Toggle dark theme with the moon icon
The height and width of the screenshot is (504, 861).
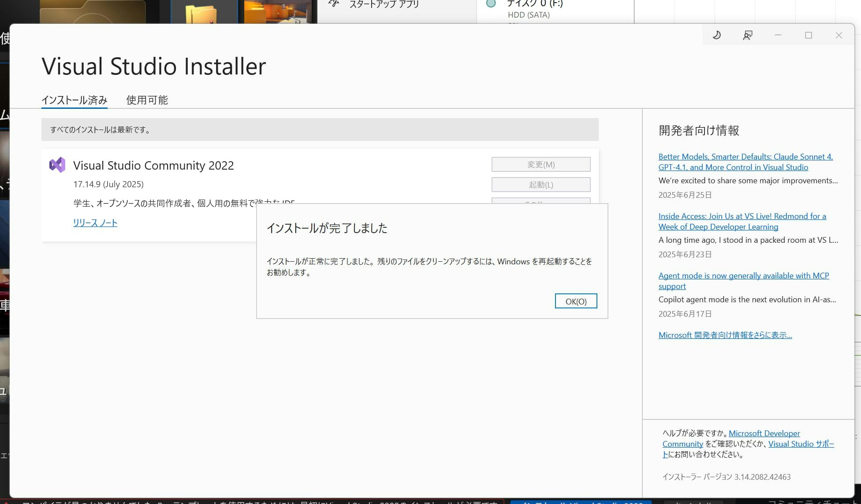[x=716, y=35]
